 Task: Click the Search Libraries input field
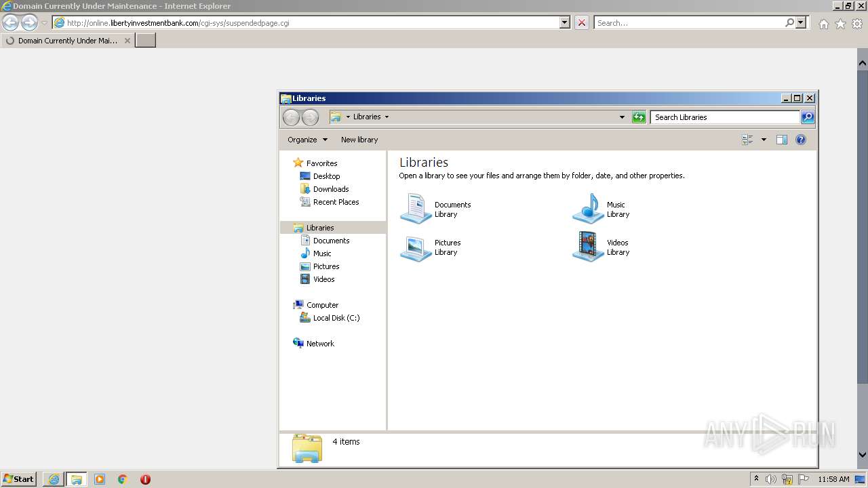tap(725, 117)
